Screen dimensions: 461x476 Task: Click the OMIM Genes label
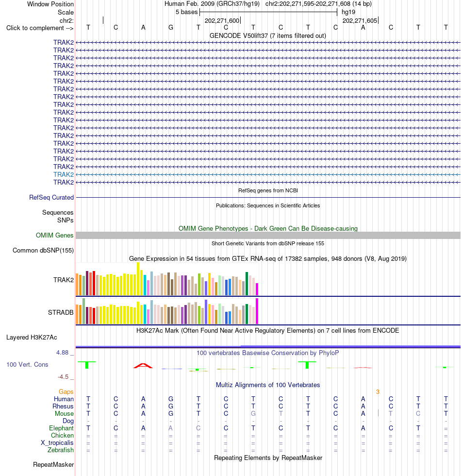[x=54, y=236]
